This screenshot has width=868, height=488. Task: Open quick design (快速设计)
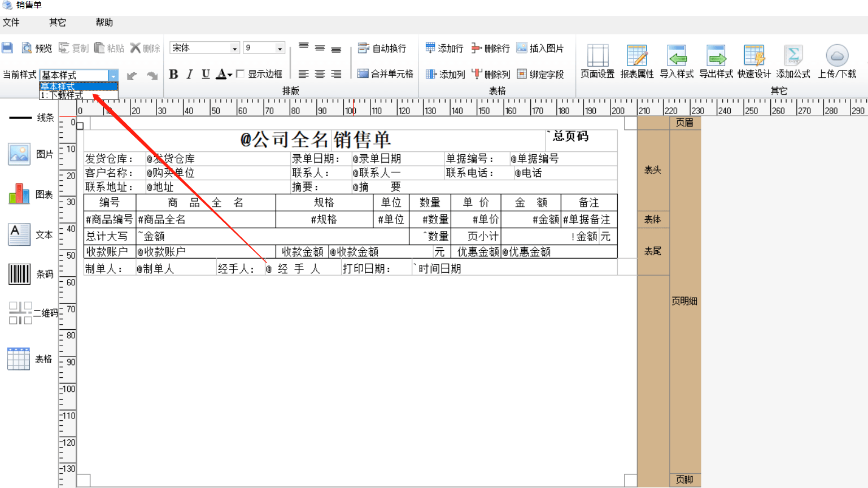754,62
